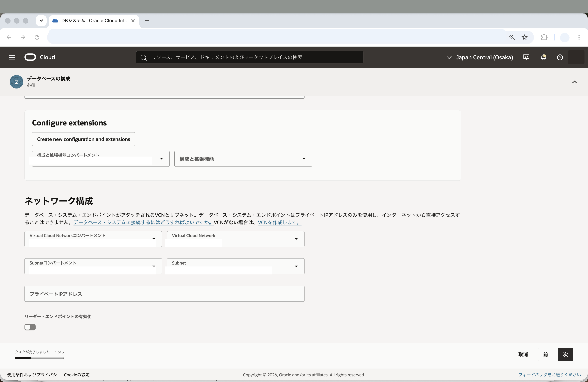
Task: Open the Chrome three-dot menu
Action: coord(579,37)
